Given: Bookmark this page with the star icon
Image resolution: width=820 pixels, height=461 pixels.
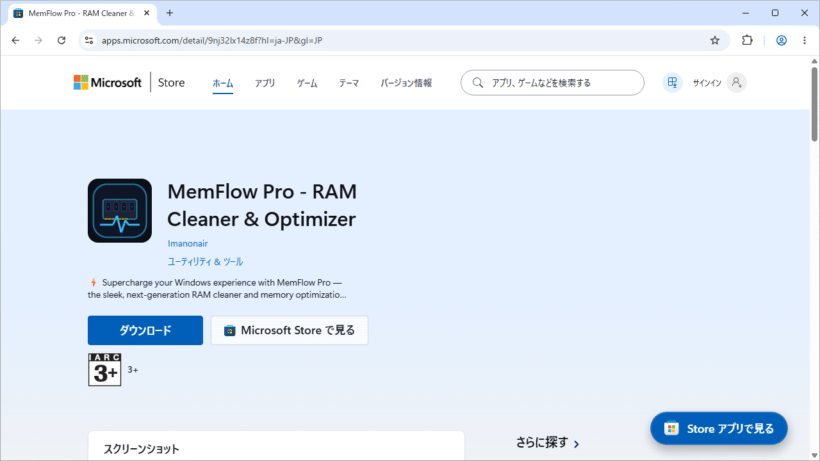Looking at the screenshot, I should [x=714, y=40].
